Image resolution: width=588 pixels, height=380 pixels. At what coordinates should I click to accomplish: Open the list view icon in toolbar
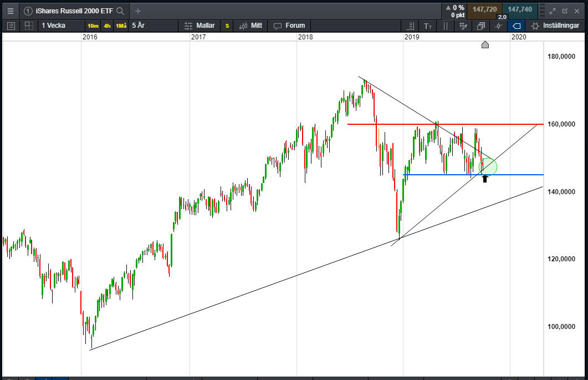coord(11,26)
